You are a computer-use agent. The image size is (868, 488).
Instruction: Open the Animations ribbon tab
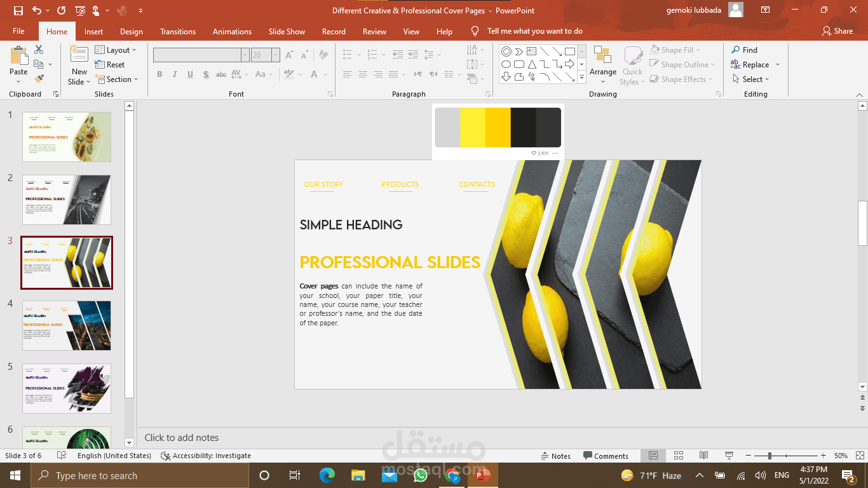point(232,31)
